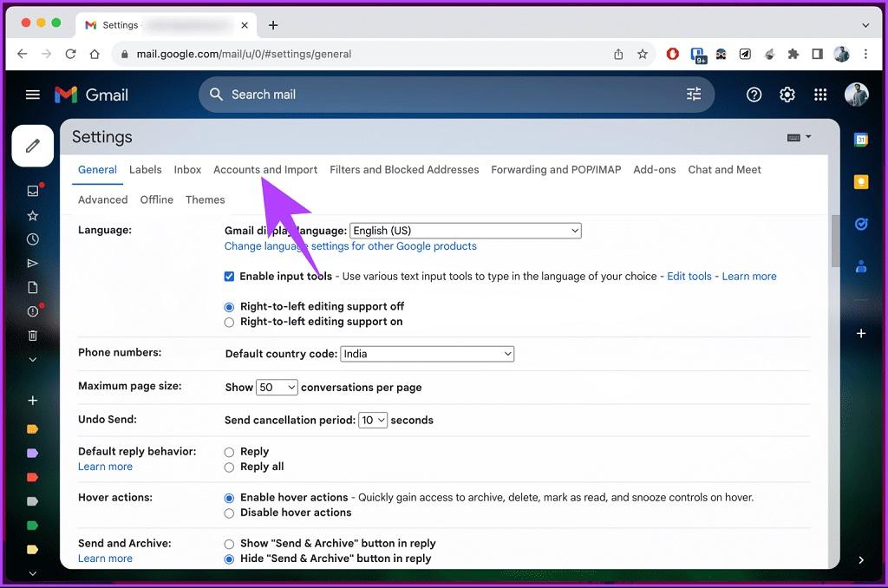Open Starred mail via star icon in sidebar
Viewport: 888px width, 588px height.
(x=33, y=216)
